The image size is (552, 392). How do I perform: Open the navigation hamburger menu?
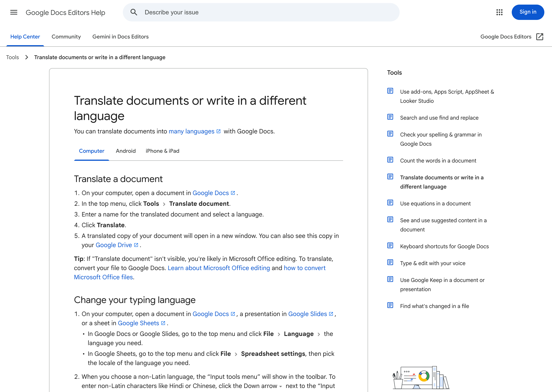click(x=14, y=12)
